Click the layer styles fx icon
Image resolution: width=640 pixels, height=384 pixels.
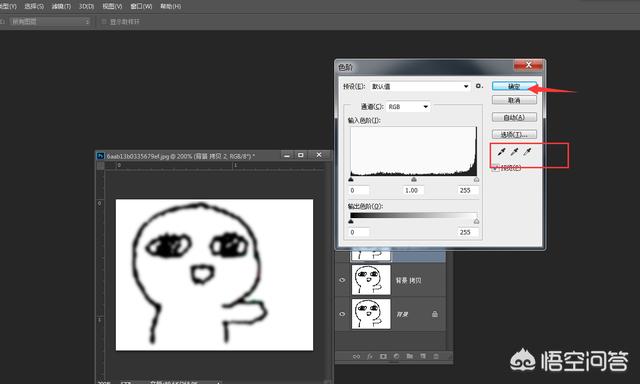coord(370,356)
